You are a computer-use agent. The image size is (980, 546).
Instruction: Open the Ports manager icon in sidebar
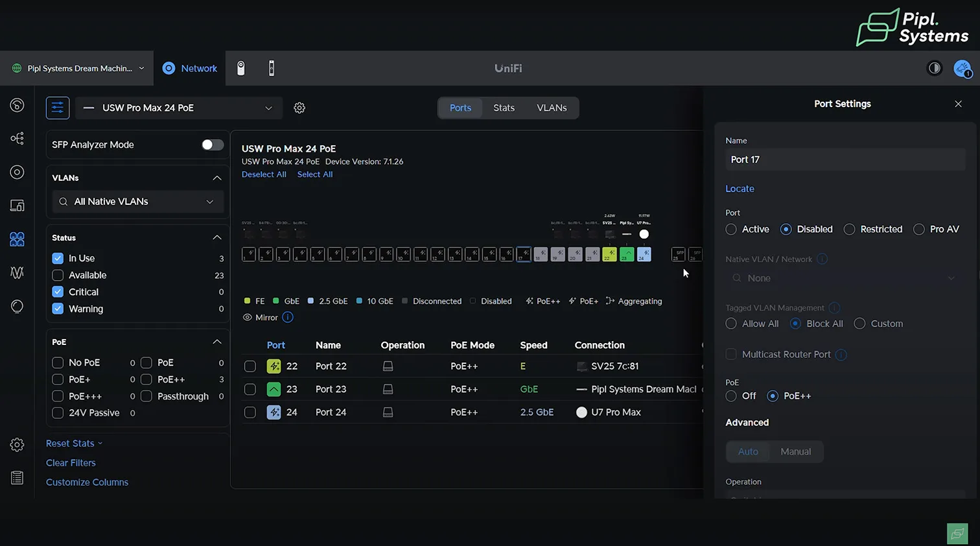(17, 239)
